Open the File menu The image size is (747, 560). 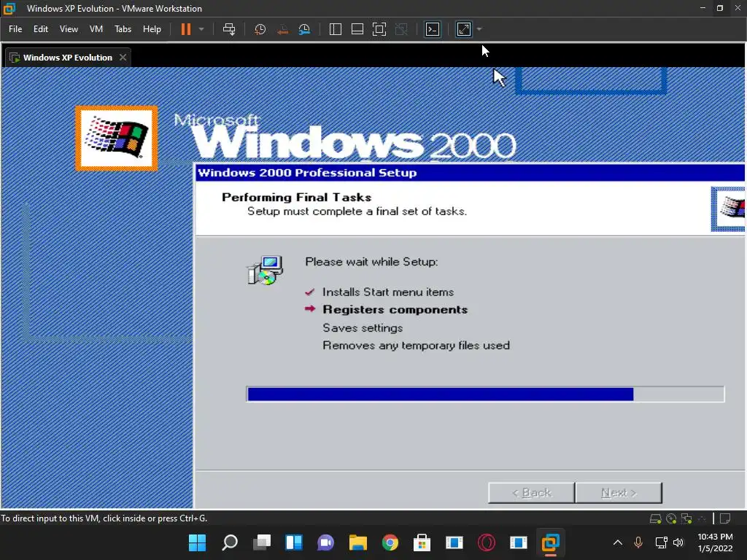click(15, 29)
